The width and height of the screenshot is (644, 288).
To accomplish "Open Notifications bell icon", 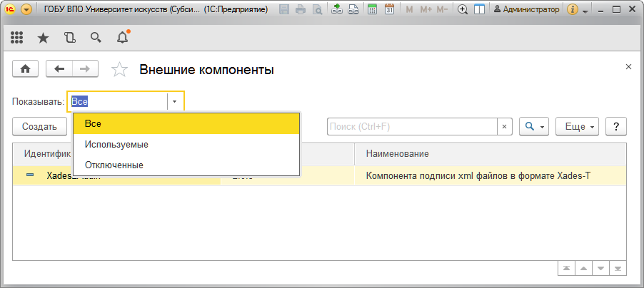I will coord(122,37).
